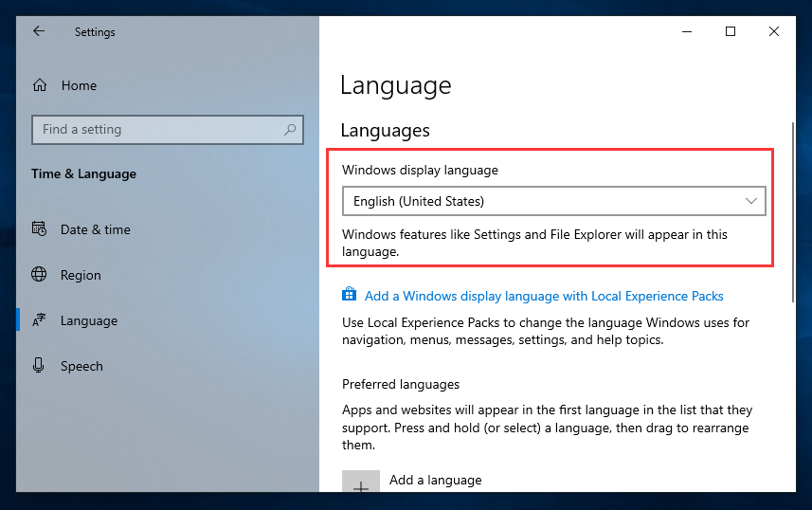Click the Windows display language label
This screenshot has height=510, width=812.
pyautogui.click(x=420, y=171)
